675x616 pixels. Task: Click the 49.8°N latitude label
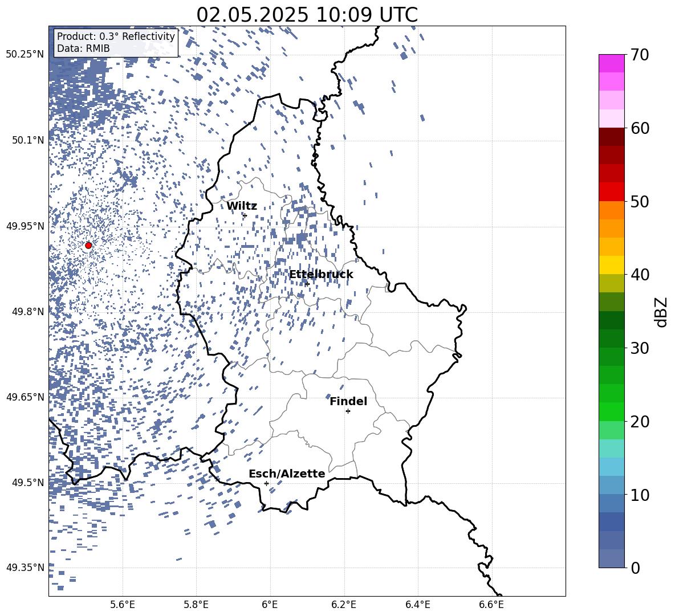pos(28,312)
